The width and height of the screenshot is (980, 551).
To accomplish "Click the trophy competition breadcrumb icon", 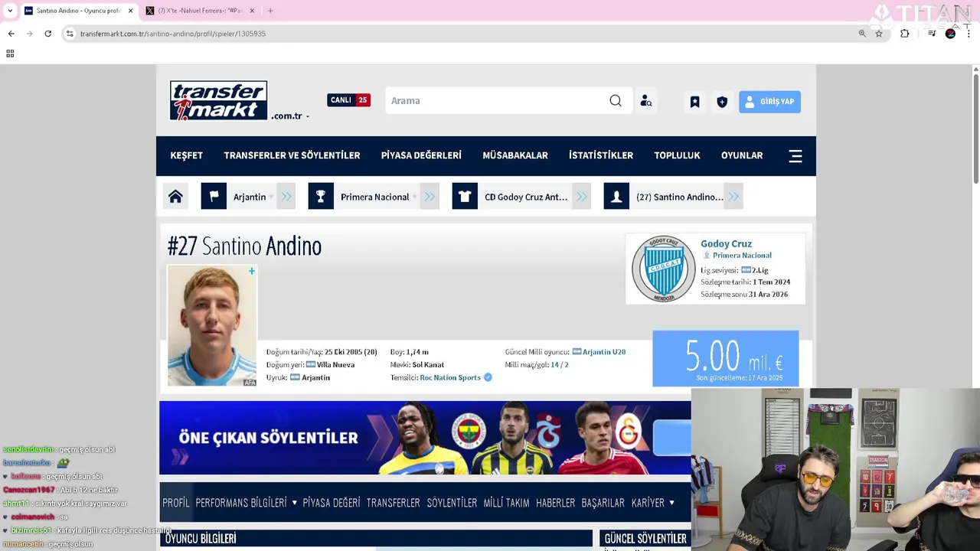I will tap(321, 197).
